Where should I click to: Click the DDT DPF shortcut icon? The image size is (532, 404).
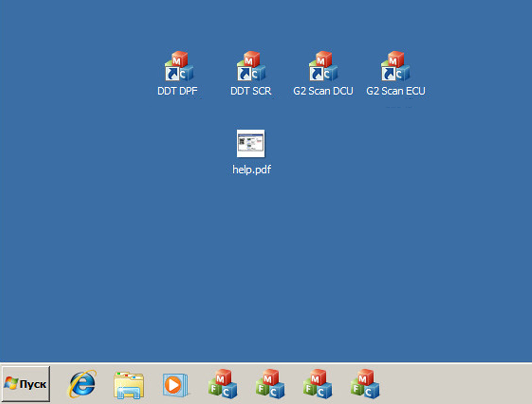pyautogui.click(x=179, y=67)
